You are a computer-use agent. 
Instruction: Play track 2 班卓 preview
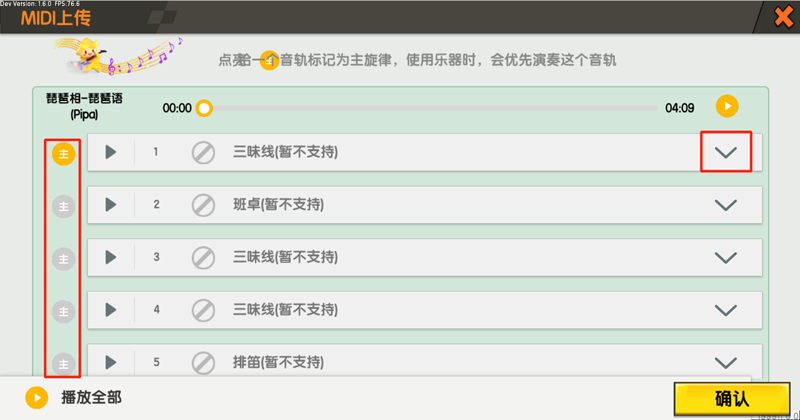pos(111,205)
